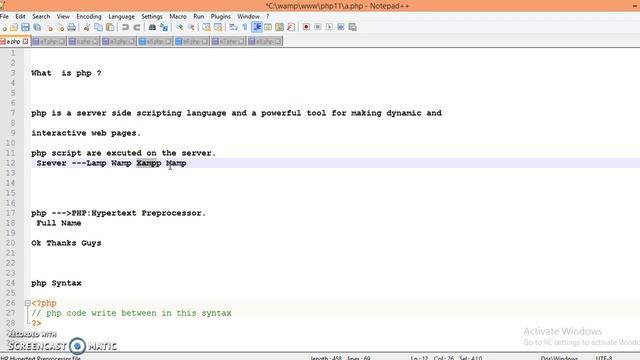640x360 pixels.
Task: Open the Replace dialog toolbar icon
Action: (x=164, y=27)
